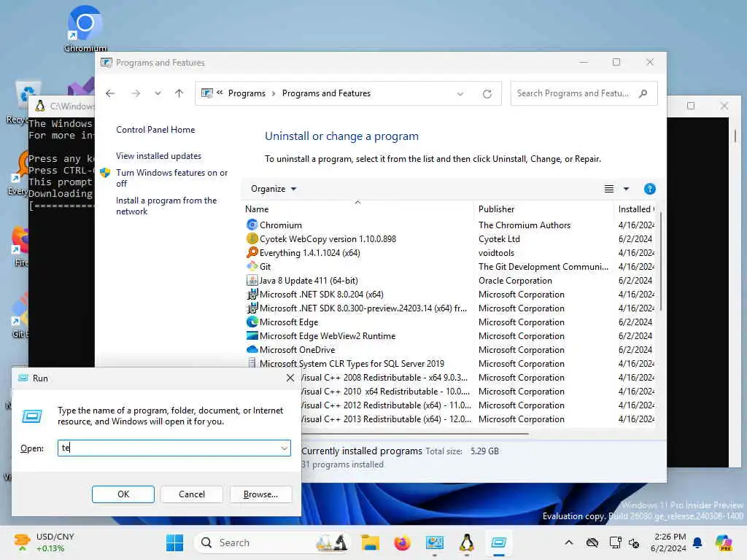Select Microsoft .NET SDK 8.0.204 icon
The width and height of the screenshot is (747, 560).
point(252,294)
